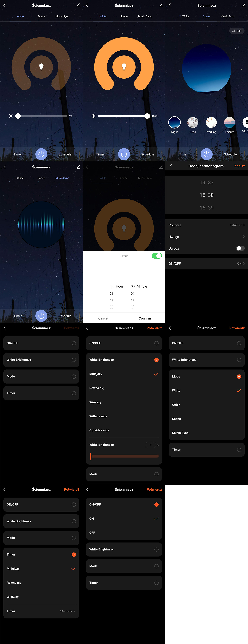Click the White Brightness percent value field
Viewport: 248px width, 644px height.
click(x=151, y=445)
